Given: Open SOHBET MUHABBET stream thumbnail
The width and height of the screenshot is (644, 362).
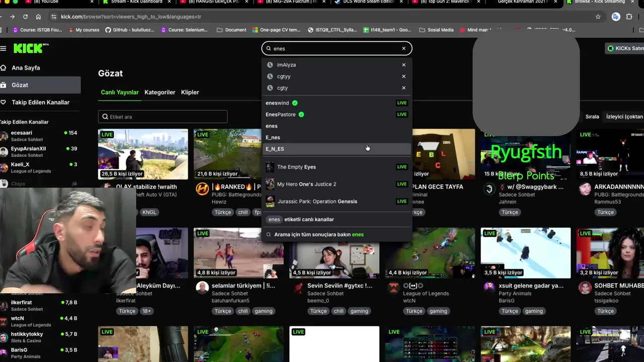Looking at the screenshot, I should click(610, 253).
